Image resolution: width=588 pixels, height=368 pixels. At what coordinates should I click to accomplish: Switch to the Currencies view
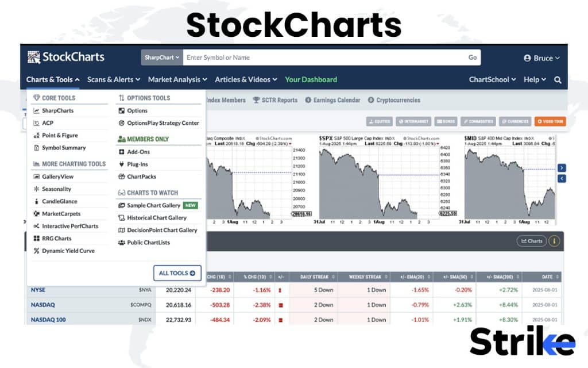(515, 121)
